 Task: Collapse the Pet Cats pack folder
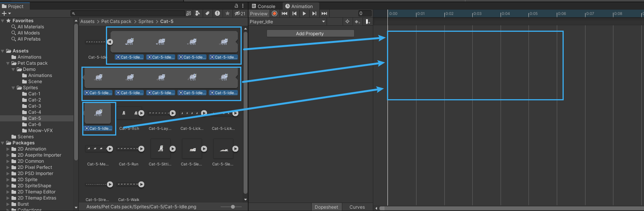click(8, 63)
